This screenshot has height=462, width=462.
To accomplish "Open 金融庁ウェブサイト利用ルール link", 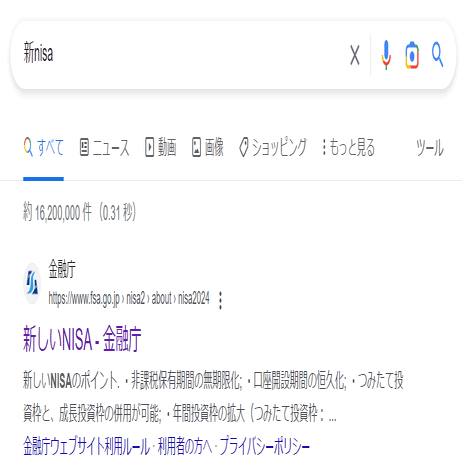I will [86, 446].
